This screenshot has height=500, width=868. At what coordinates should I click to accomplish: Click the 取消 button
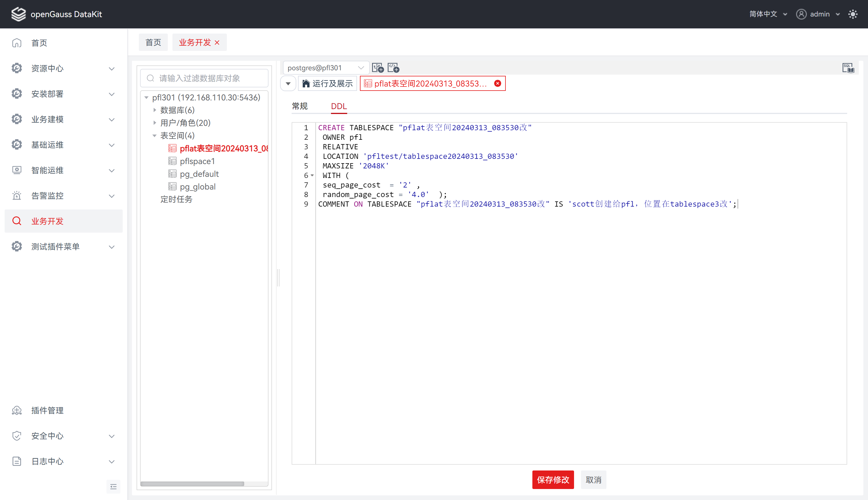pyautogui.click(x=593, y=479)
